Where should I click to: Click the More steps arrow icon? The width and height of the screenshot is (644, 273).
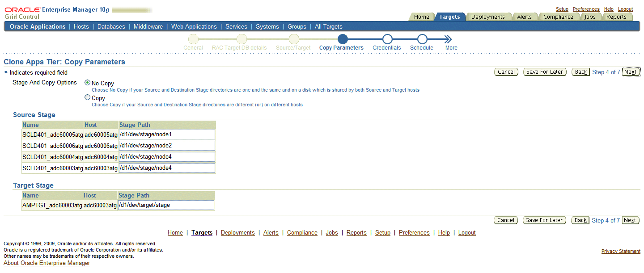pyautogui.click(x=448, y=39)
